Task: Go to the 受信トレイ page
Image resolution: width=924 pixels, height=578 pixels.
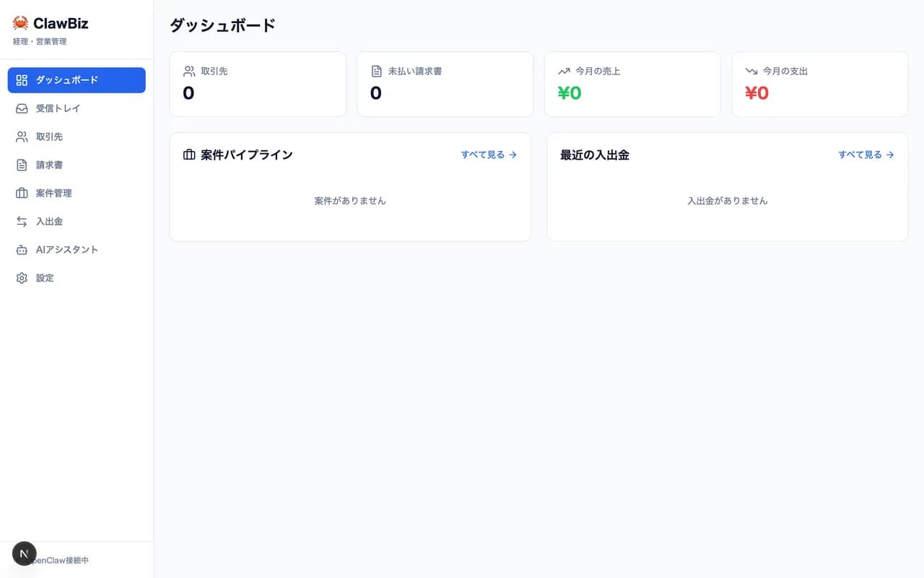Action: click(58, 108)
